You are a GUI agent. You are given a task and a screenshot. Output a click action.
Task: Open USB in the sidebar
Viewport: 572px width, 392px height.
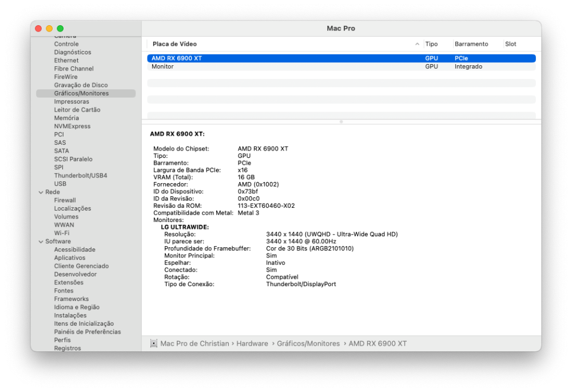click(60, 184)
